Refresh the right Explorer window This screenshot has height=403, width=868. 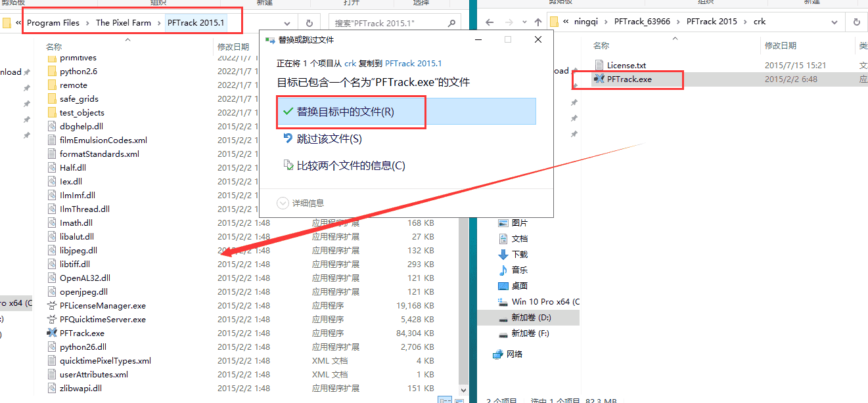pyautogui.click(x=857, y=22)
